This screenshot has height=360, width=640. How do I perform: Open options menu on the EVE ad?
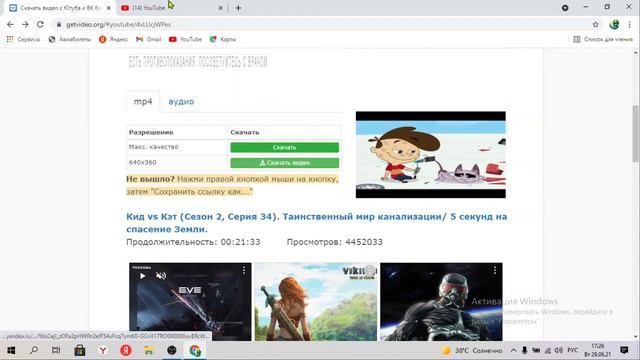pyautogui.click(x=244, y=271)
